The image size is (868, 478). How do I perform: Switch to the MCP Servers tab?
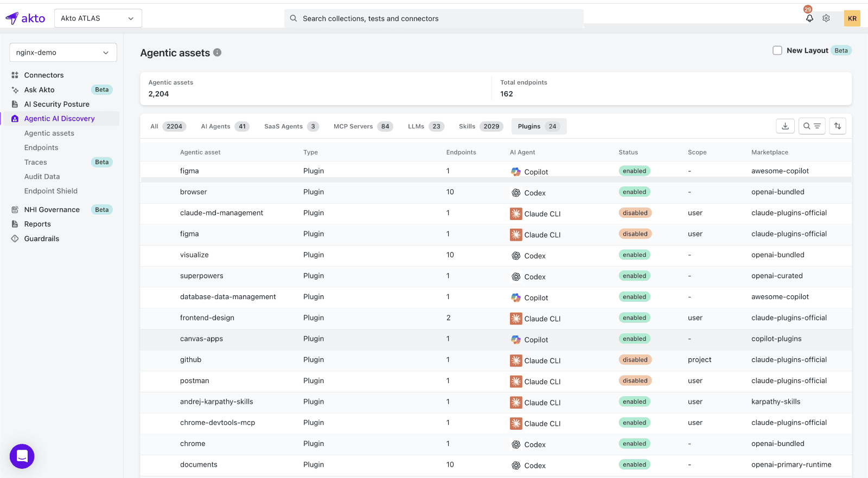coord(363,126)
